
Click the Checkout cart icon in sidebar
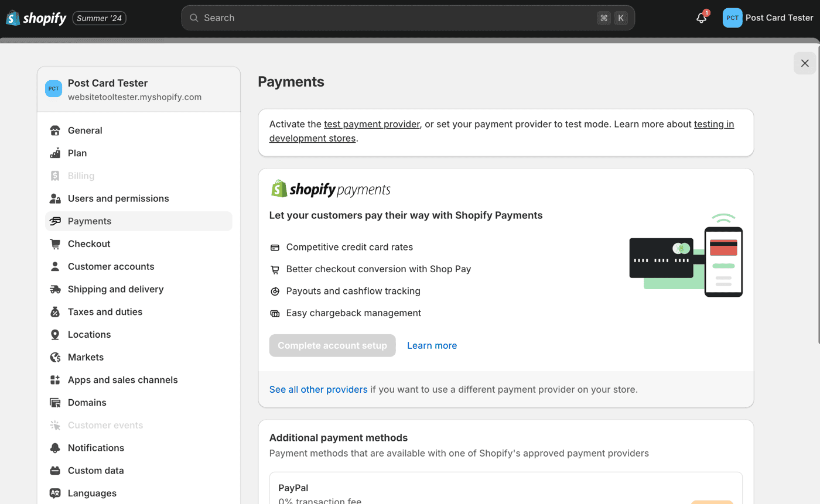(x=55, y=244)
